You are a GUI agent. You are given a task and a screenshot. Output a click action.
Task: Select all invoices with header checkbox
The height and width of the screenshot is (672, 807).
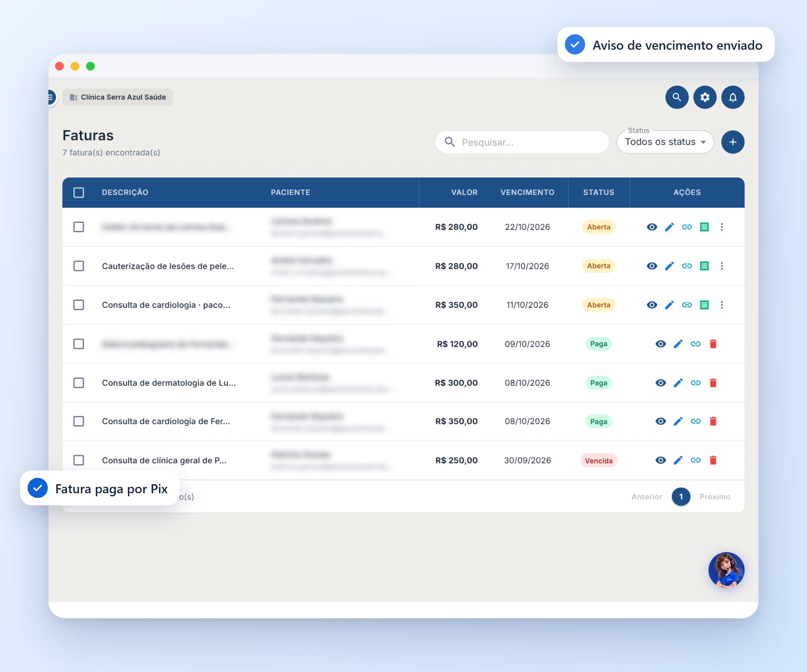coord(79,193)
